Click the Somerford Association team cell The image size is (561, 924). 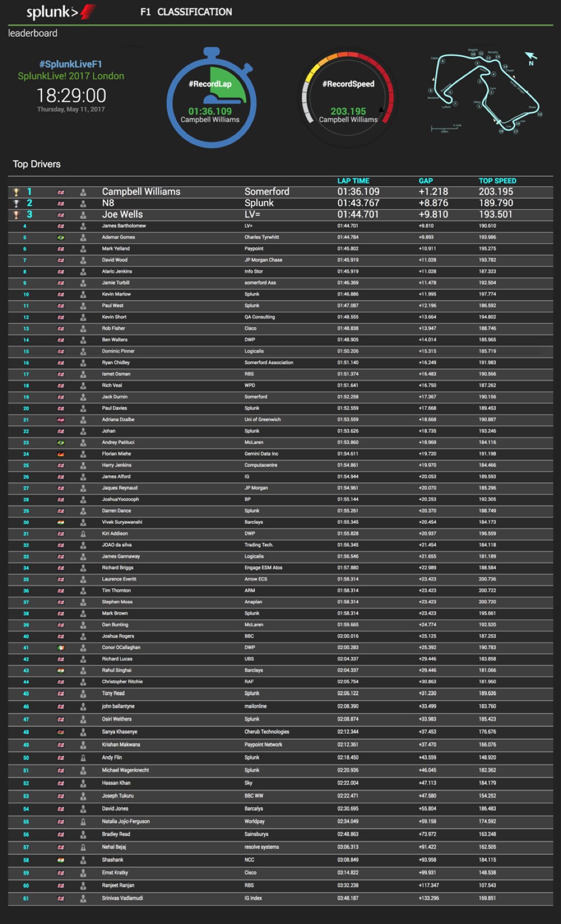point(269,363)
